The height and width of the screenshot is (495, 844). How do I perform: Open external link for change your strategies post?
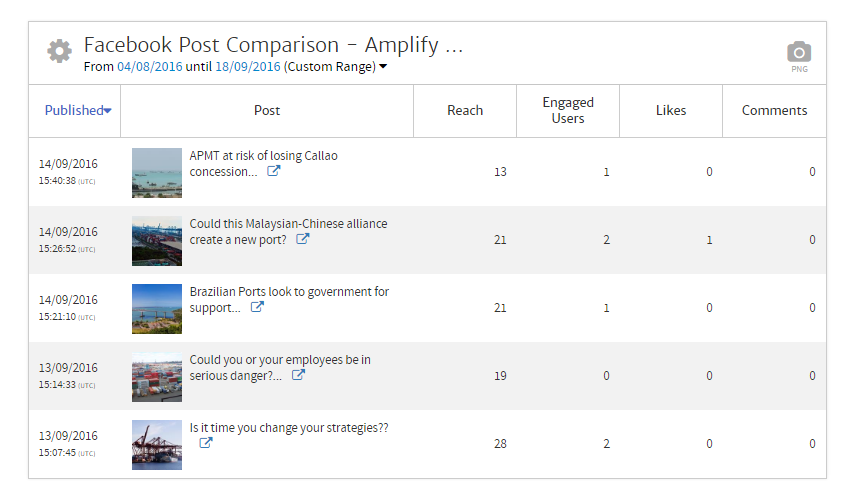[206, 443]
